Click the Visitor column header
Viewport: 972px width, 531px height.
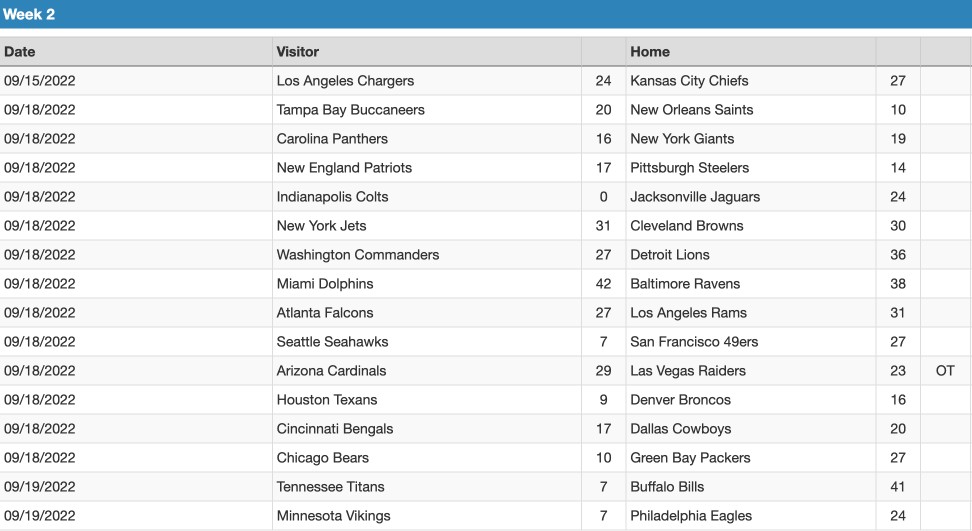click(427, 51)
